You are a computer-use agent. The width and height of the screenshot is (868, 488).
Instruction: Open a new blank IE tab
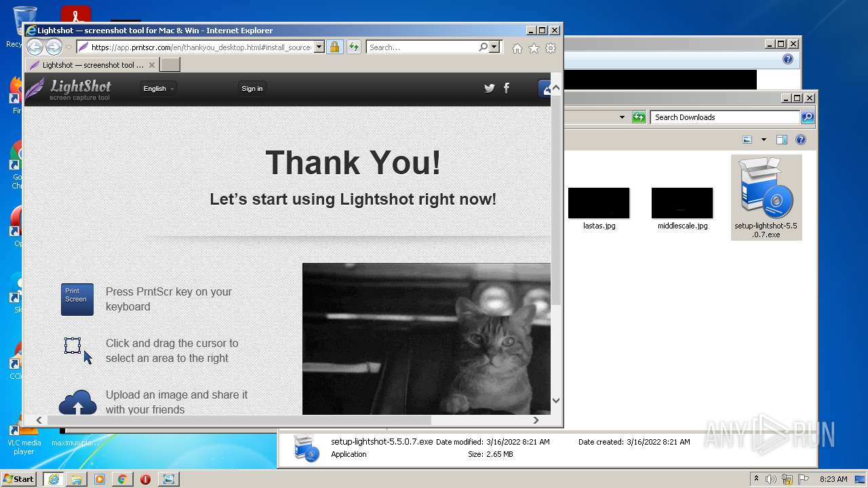tap(170, 65)
